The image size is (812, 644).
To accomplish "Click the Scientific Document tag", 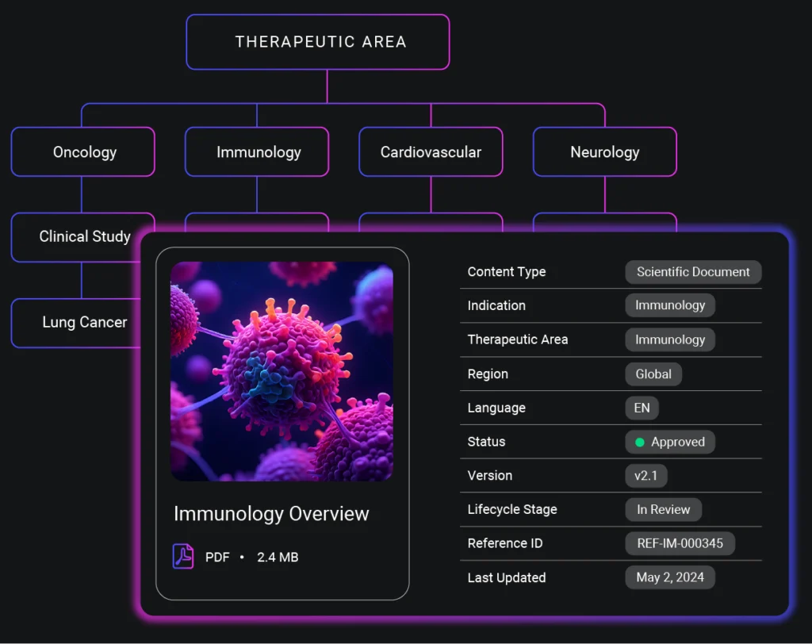I will 693,272.
